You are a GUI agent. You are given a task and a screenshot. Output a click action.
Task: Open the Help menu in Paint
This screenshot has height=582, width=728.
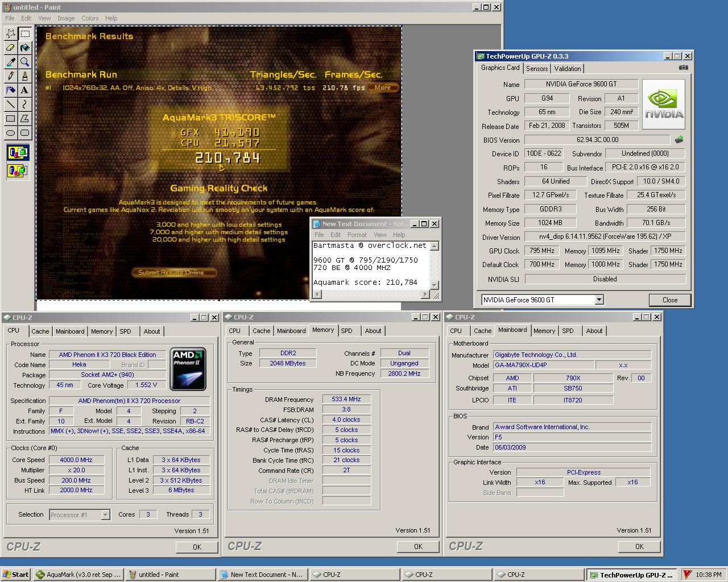[x=111, y=18]
